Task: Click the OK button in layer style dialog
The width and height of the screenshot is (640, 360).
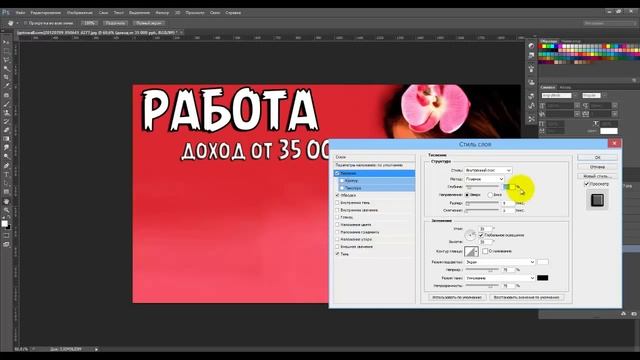Action: [597, 158]
